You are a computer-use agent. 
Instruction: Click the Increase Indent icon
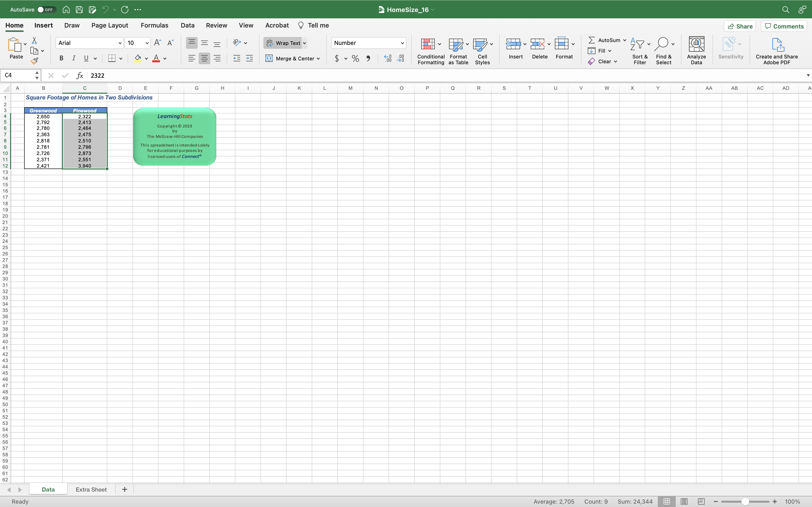249,58
